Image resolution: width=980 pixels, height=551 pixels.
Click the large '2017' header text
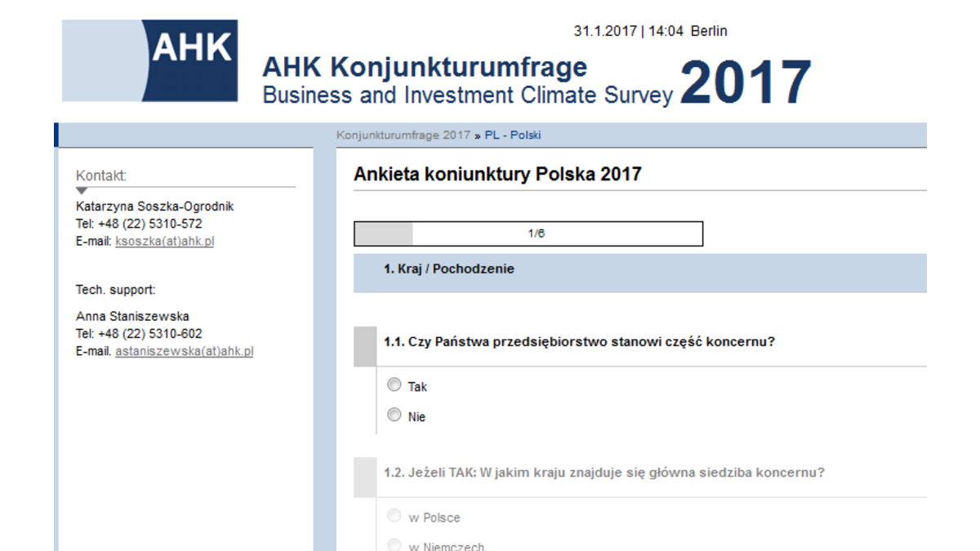coord(746,83)
